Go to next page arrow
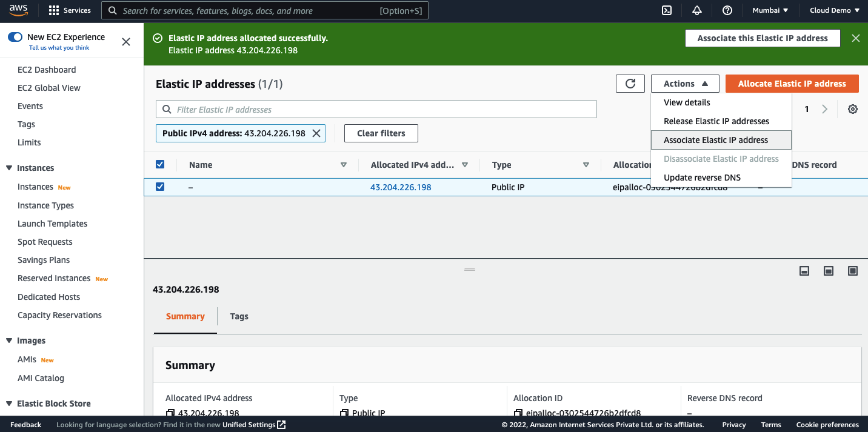 click(825, 109)
